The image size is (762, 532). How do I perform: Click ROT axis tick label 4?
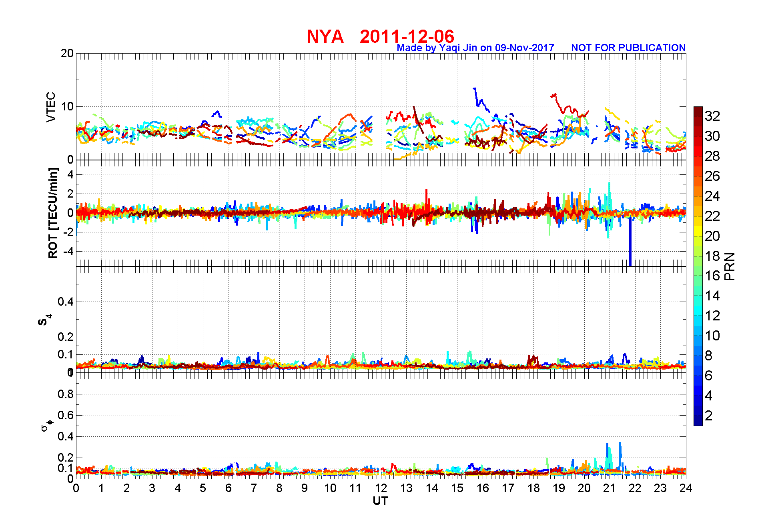click(71, 174)
